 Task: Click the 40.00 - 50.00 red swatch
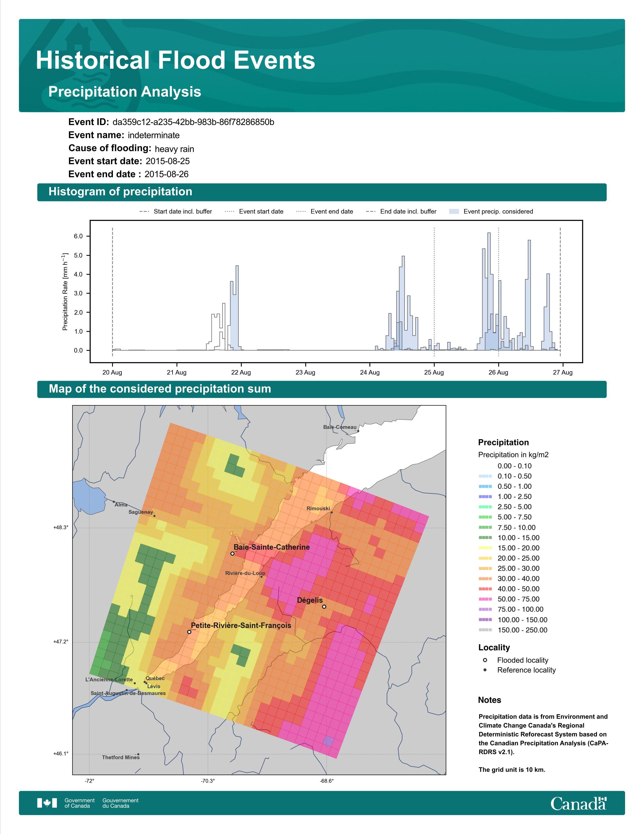485,589
